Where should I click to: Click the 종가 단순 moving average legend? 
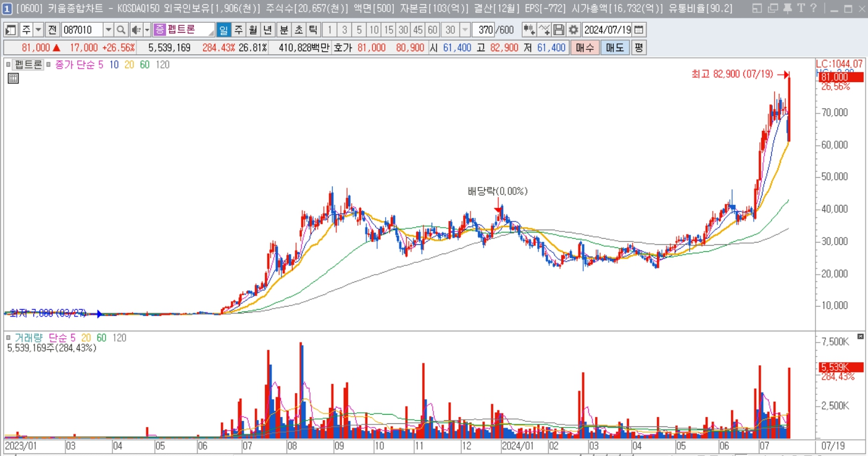coord(75,64)
